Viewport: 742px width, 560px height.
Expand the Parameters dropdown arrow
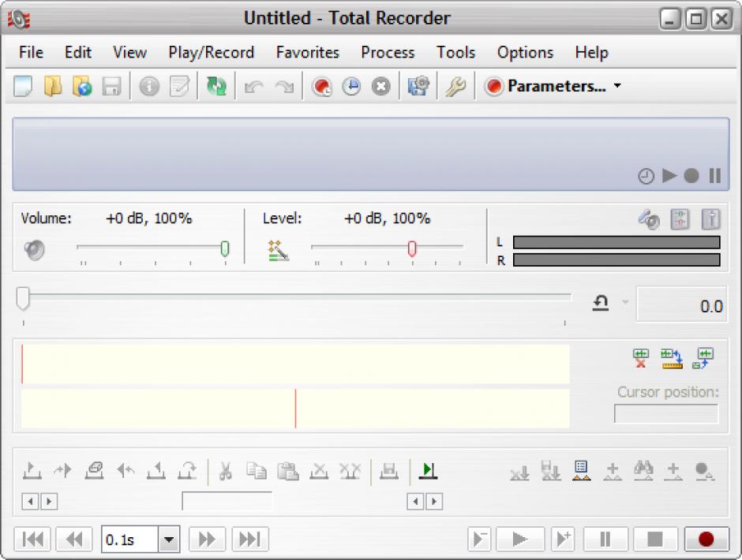point(617,87)
